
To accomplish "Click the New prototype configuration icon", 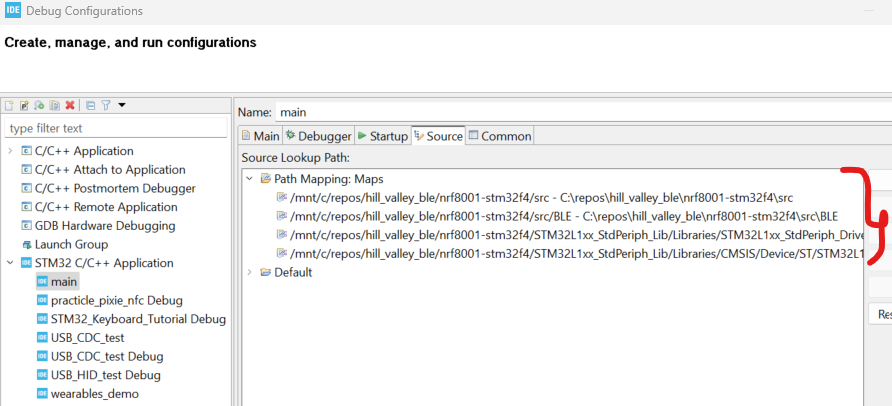I will point(24,105).
